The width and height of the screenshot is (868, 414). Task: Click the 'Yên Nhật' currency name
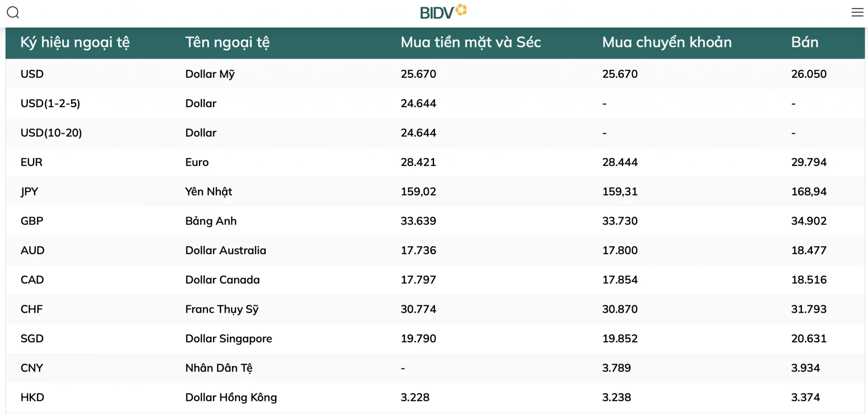pos(209,192)
